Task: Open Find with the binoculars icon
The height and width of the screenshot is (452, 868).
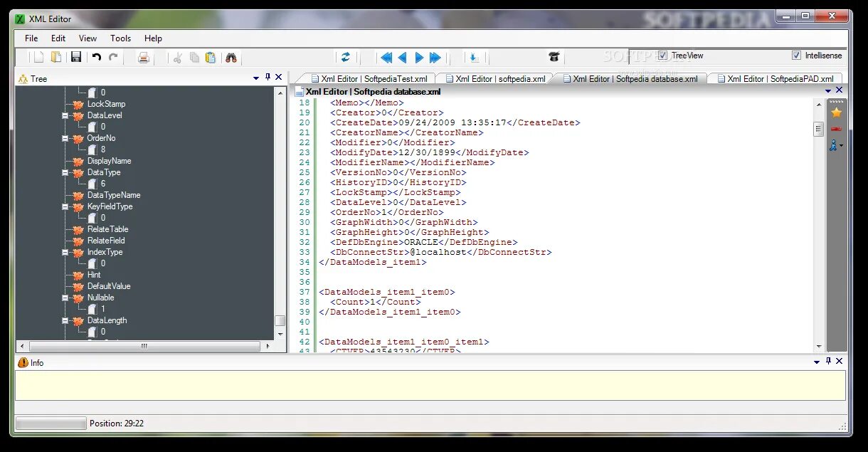Action: [231, 58]
